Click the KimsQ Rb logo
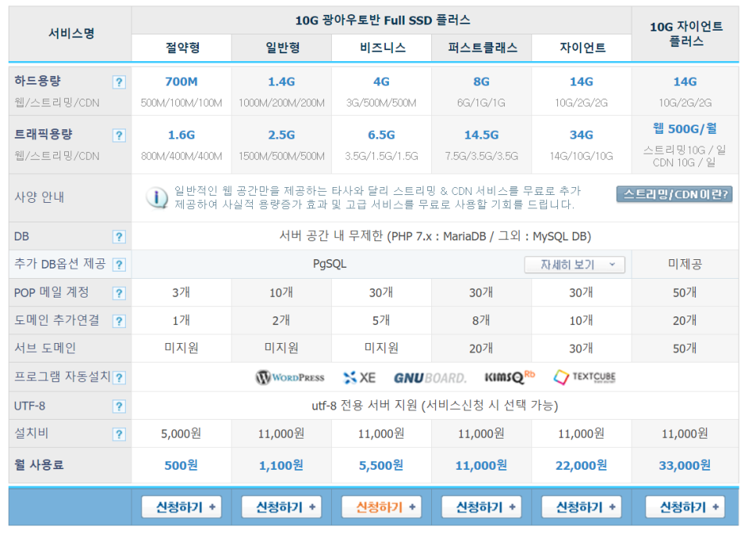The image size is (756, 538). pos(509,377)
